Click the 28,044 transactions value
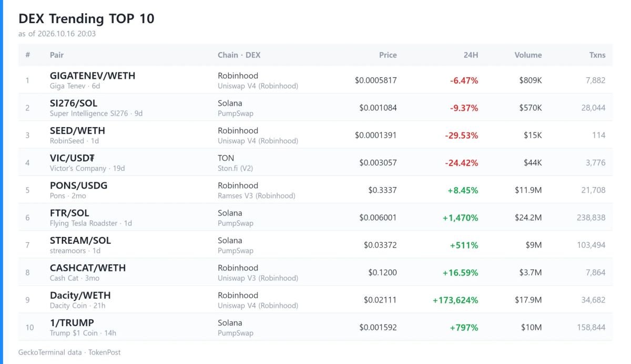This screenshot has width=631, height=364. (594, 108)
